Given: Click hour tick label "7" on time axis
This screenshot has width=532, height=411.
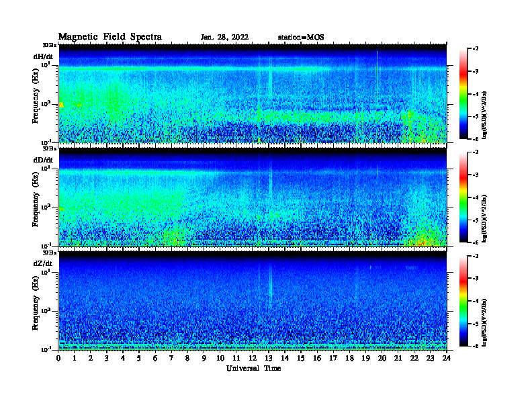Looking at the screenshot, I should (x=171, y=358).
